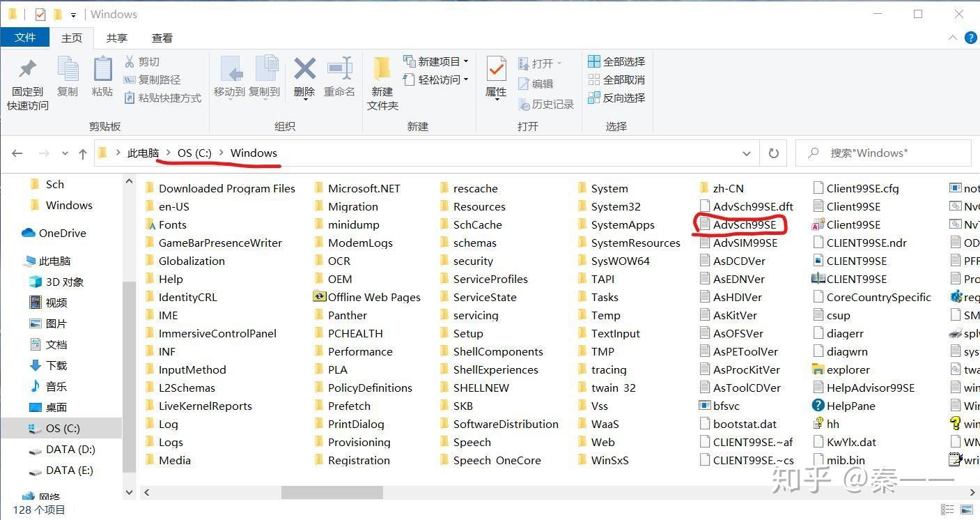Paste items from the clipboard
Screen dimensions: 980x520
pyautogui.click(x=102, y=77)
